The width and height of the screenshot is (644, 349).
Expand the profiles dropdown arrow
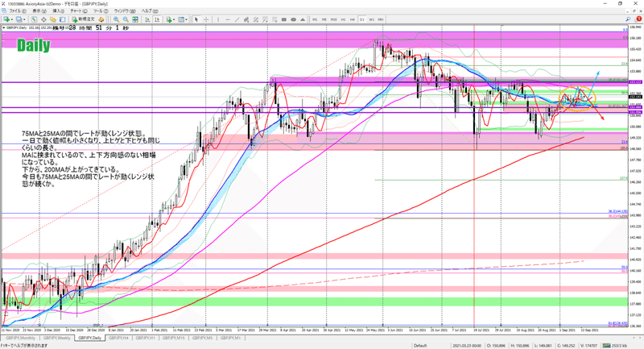click(24, 19)
